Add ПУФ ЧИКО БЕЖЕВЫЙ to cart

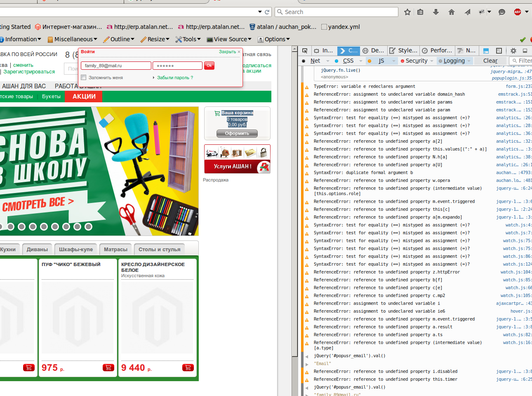click(108, 368)
